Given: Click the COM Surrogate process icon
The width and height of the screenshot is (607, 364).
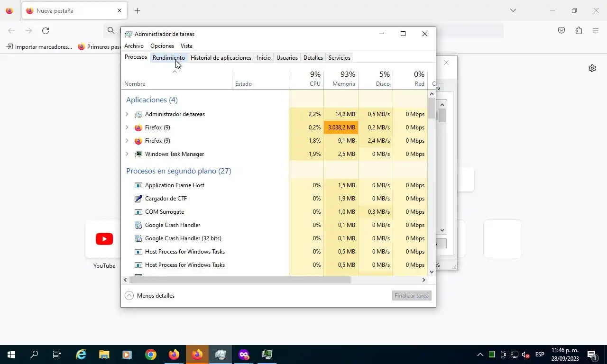Looking at the screenshot, I should pos(138,212).
